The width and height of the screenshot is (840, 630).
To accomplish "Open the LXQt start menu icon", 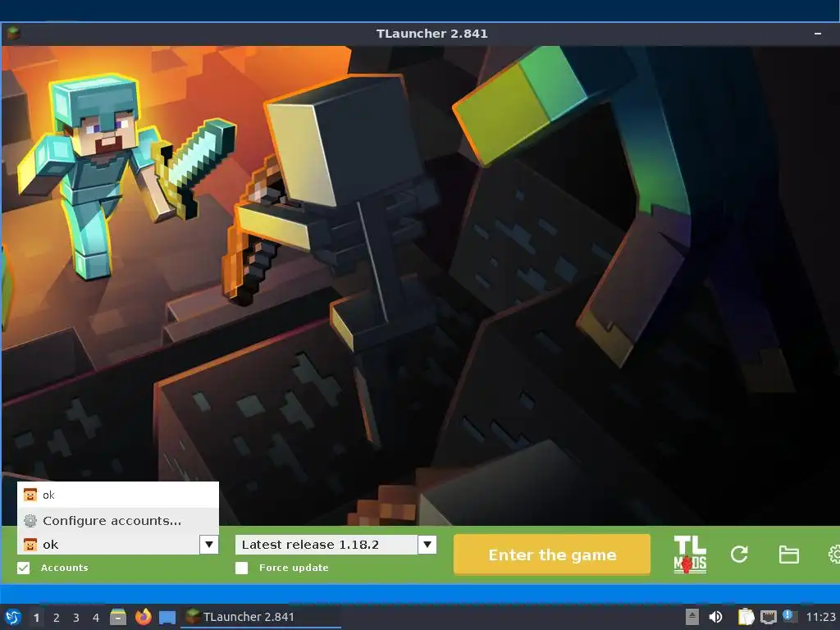I will point(13,617).
